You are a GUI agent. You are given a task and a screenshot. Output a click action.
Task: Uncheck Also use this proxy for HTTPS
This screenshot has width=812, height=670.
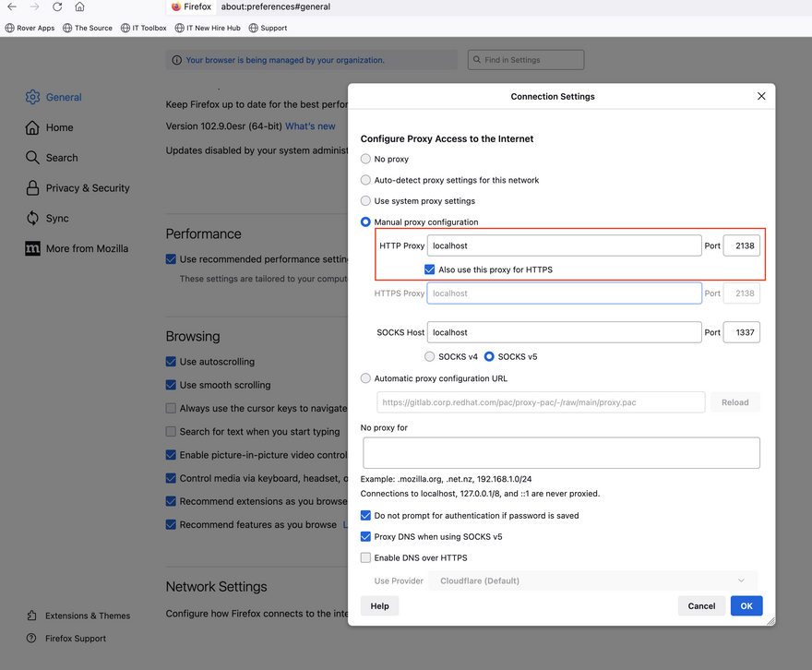pos(430,269)
